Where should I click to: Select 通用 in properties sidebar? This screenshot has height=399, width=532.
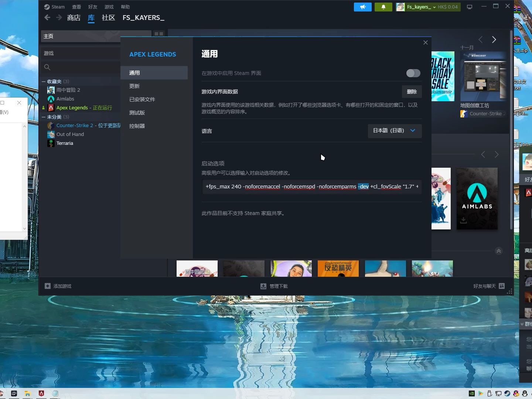pos(154,73)
